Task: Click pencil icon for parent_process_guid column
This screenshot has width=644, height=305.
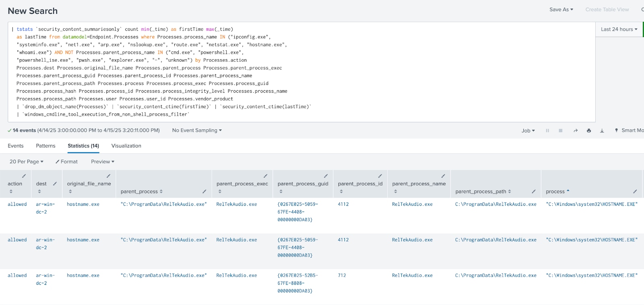Action: [x=326, y=176]
